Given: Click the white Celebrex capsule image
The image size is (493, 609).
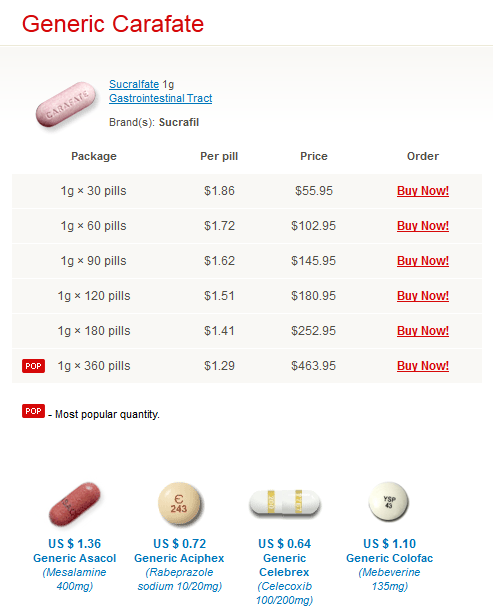Looking at the screenshot, I should [x=284, y=503].
